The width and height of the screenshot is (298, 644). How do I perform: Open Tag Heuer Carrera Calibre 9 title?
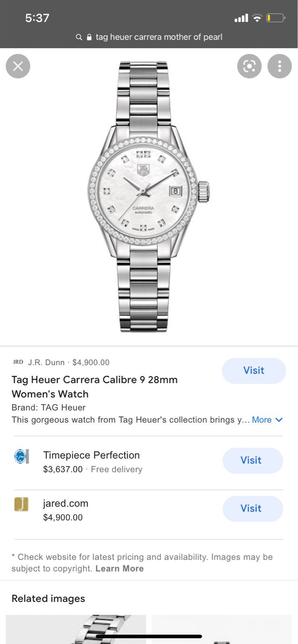pos(95,387)
